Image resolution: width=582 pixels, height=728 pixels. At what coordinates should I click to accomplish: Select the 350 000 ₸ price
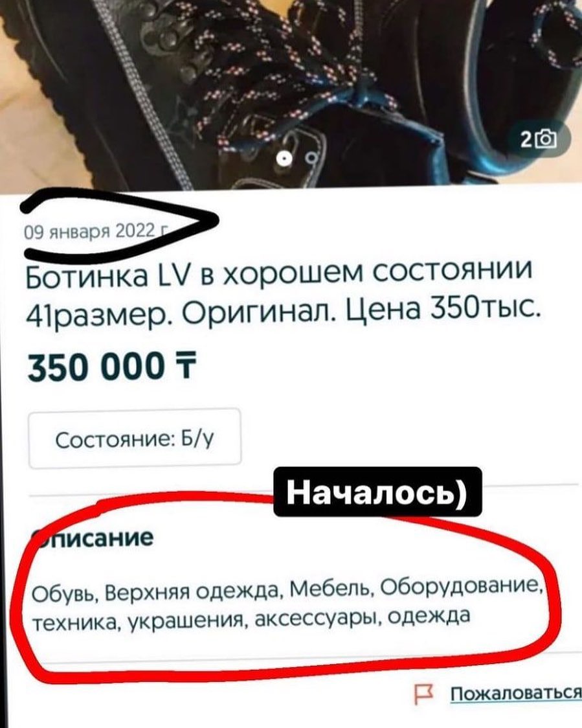113,367
